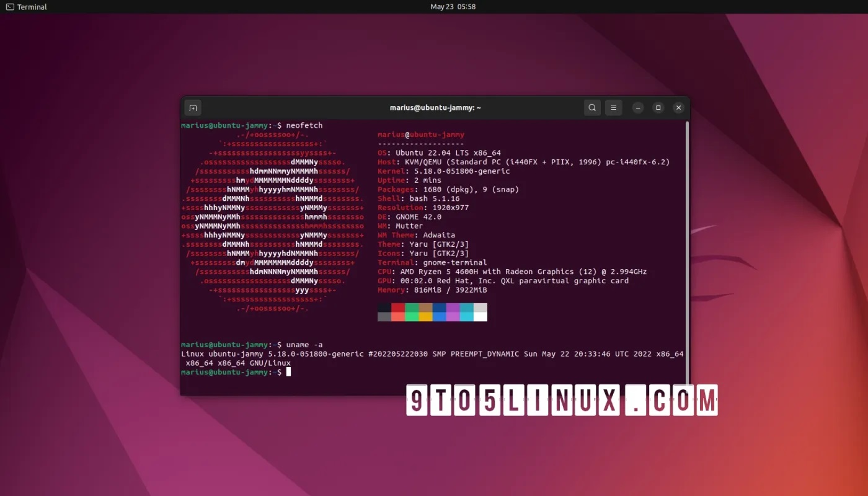The width and height of the screenshot is (868, 496).
Task: Open terminal search
Action: point(592,108)
